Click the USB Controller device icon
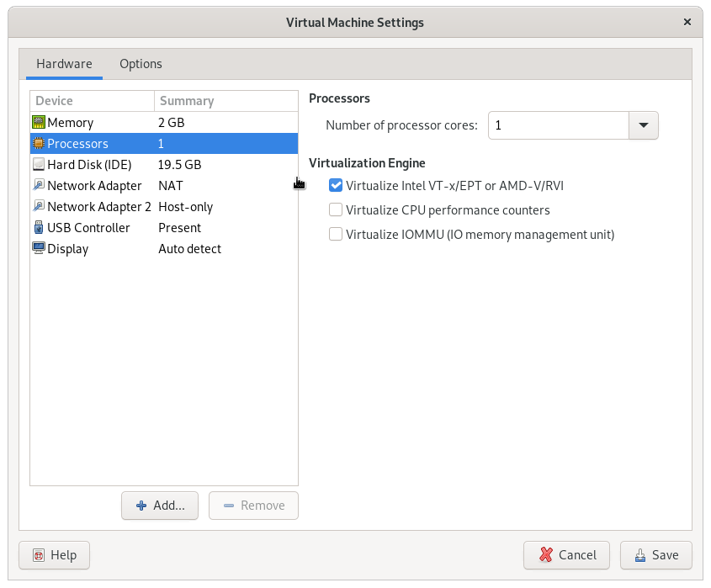The height and width of the screenshot is (588, 711). 38,227
